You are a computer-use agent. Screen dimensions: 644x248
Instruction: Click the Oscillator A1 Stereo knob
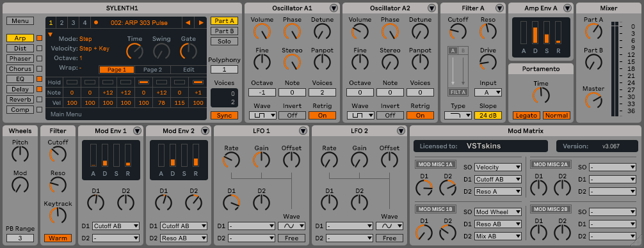[x=292, y=62]
